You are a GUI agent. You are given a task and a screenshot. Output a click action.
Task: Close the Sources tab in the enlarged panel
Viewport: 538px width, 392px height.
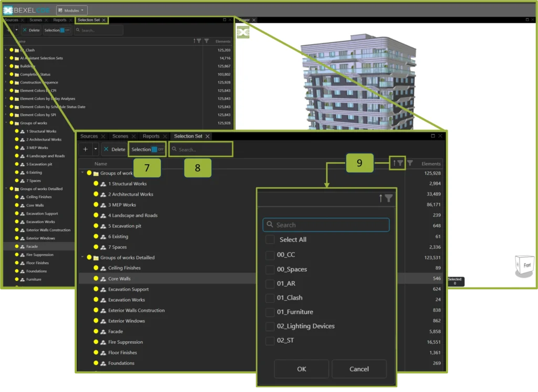tap(103, 136)
